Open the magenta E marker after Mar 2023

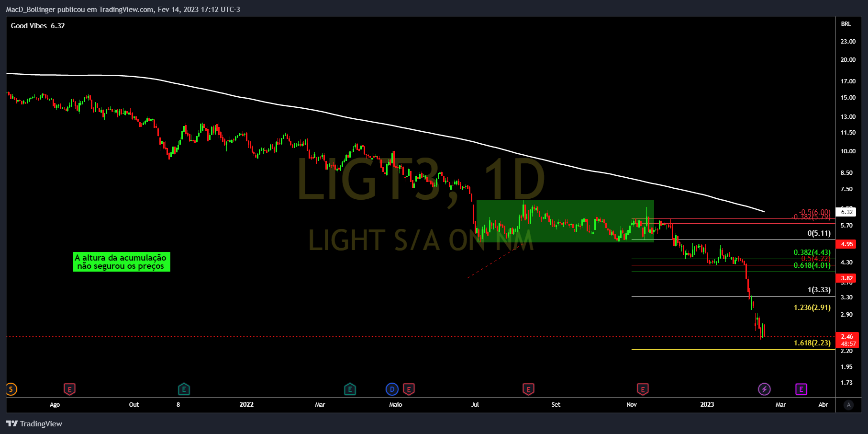click(801, 389)
